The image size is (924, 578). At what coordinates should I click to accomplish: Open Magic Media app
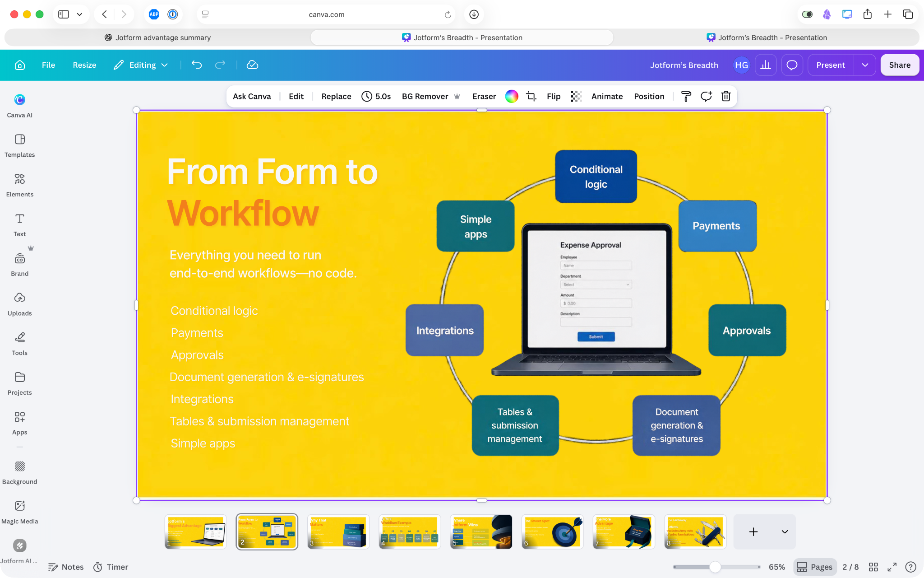click(19, 513)
